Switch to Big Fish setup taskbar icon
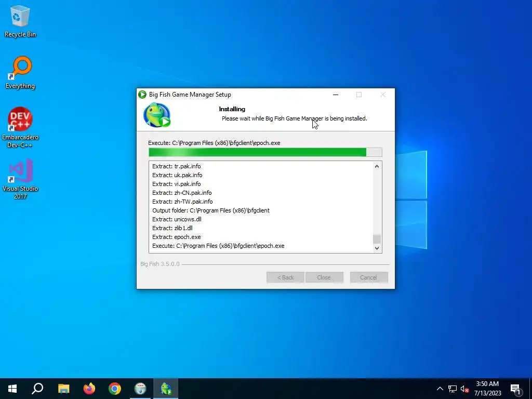The height and width of the screenshot is (399, 532). tap(166, 389)
